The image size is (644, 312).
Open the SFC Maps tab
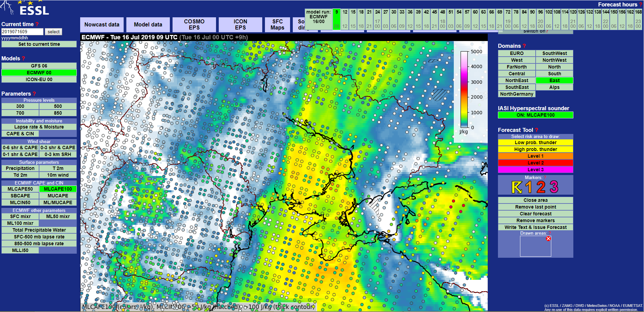pyautogui.click(x=278, y=24)
